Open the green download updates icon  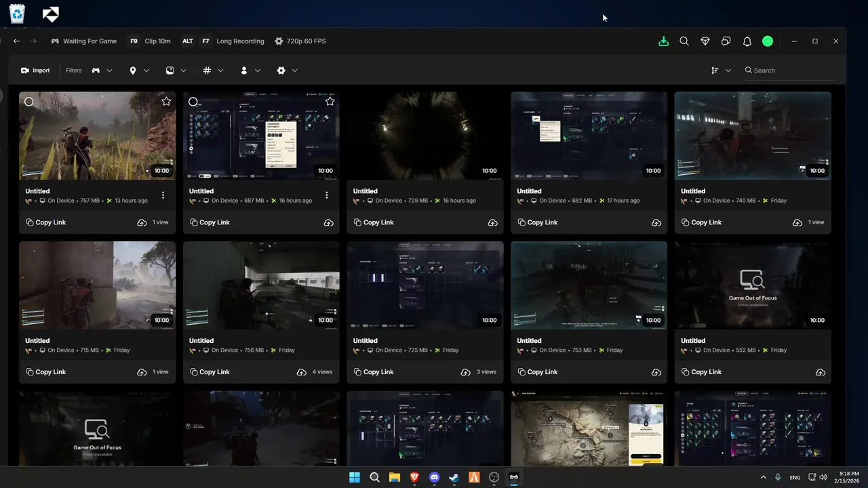(x=663, y=41)
